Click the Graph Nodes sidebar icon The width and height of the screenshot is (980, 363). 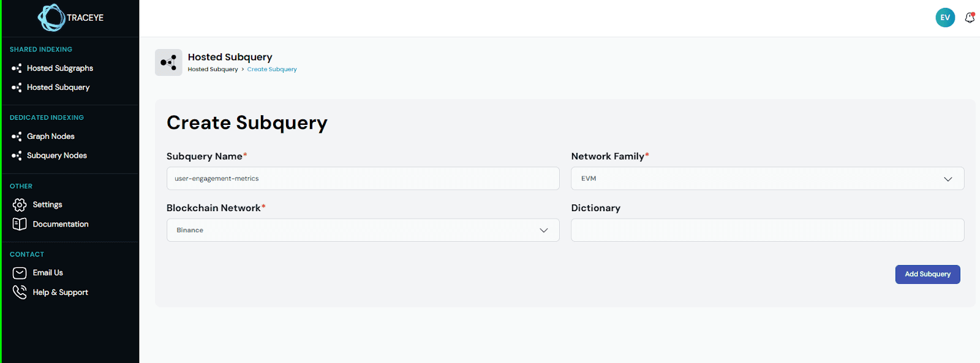point(17,137)
